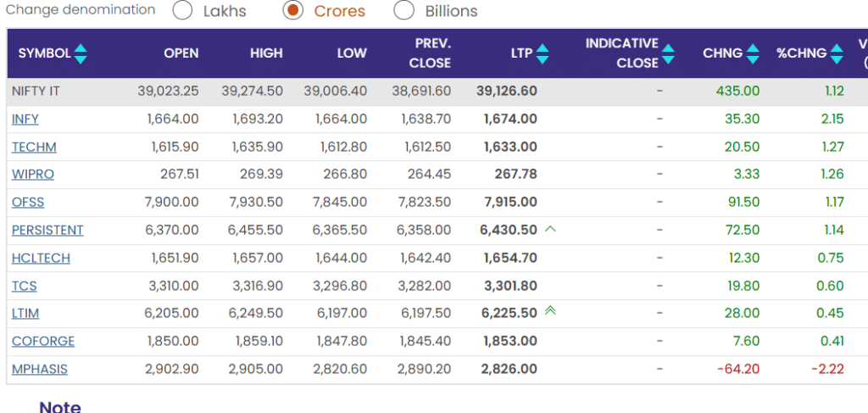This screenshot has height=413, width=868.
Task: Open the WIPRO symbol link
Action: [x=33, y=175]
